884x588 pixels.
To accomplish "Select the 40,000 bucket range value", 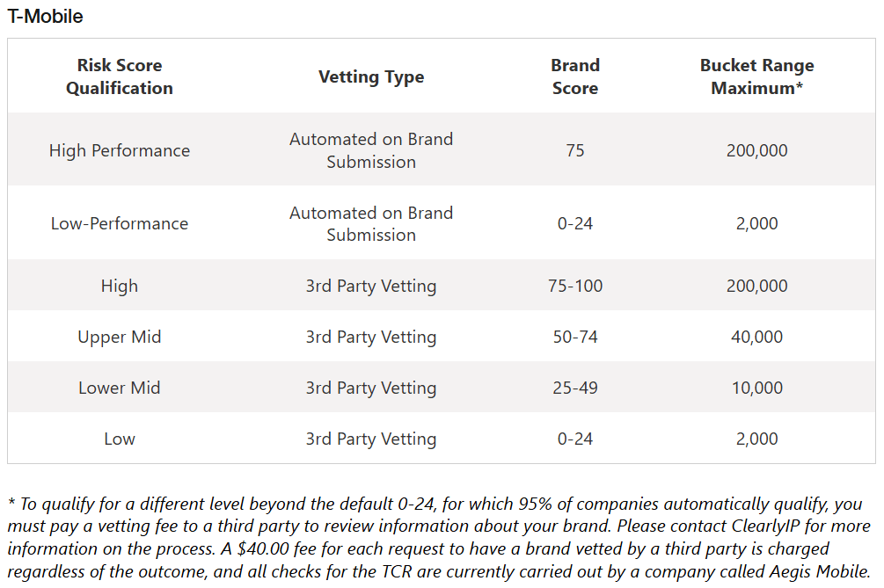I will [756, 337].
